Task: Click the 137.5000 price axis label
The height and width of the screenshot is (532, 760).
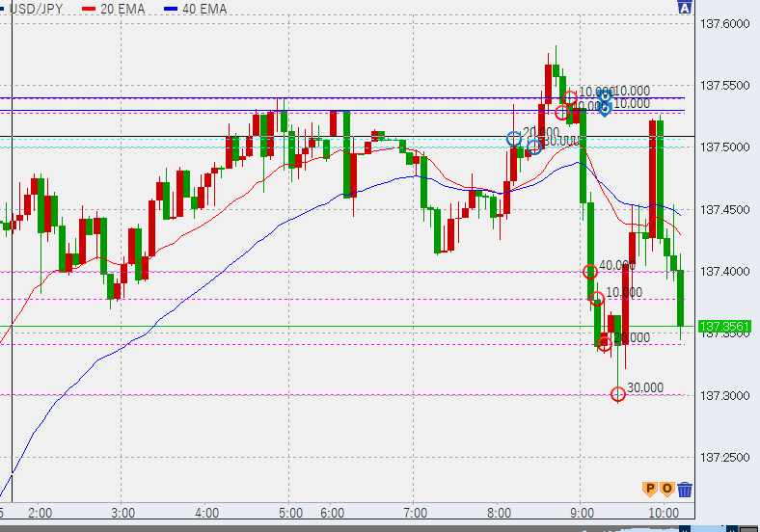Action: click(x=723, y=147)
